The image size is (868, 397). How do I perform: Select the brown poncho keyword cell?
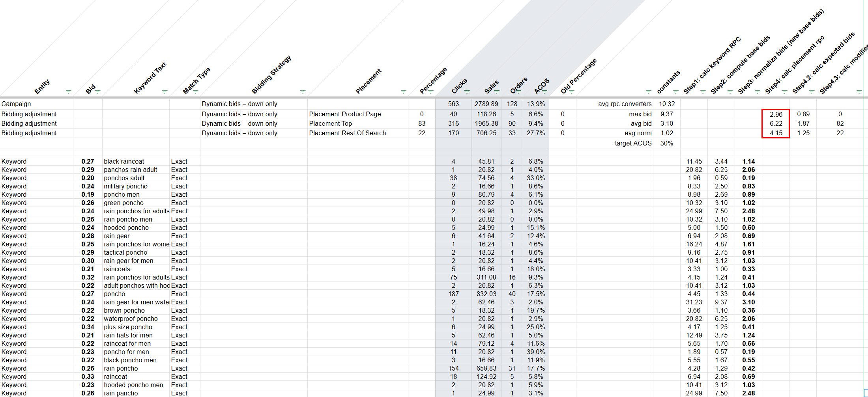click(x=136, y=310)
